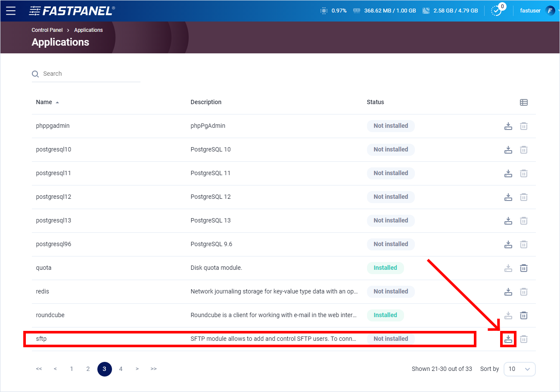Screen dimensions: 560x392
Task: Go to page 2
Action: (88, 369)
